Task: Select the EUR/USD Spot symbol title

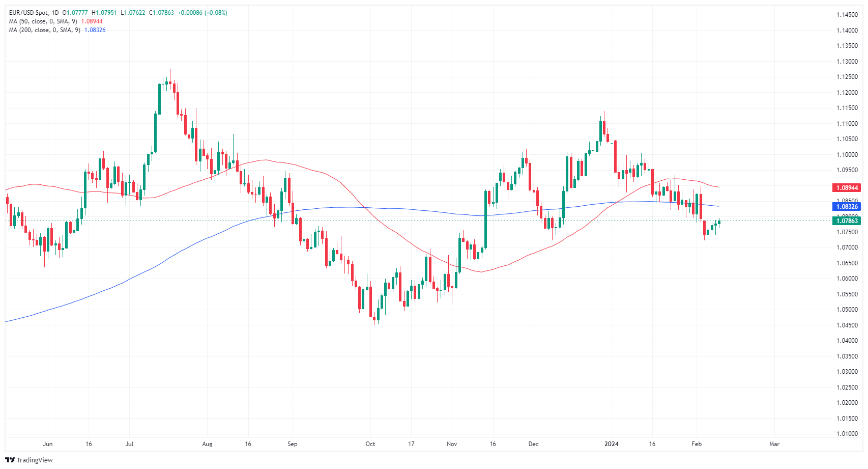Action: (28, 13)
